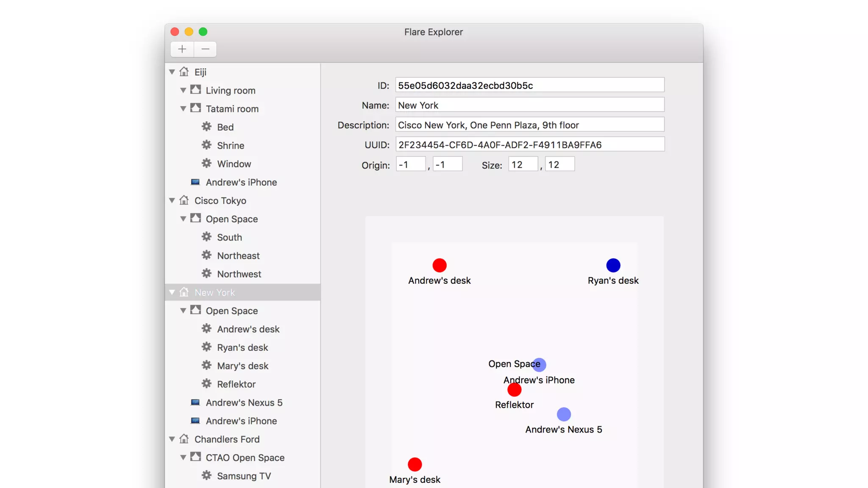Viewport: 868px width, 488px height.
Task: Collapse the New York disclosure triangle
Action: click(172, 292)
